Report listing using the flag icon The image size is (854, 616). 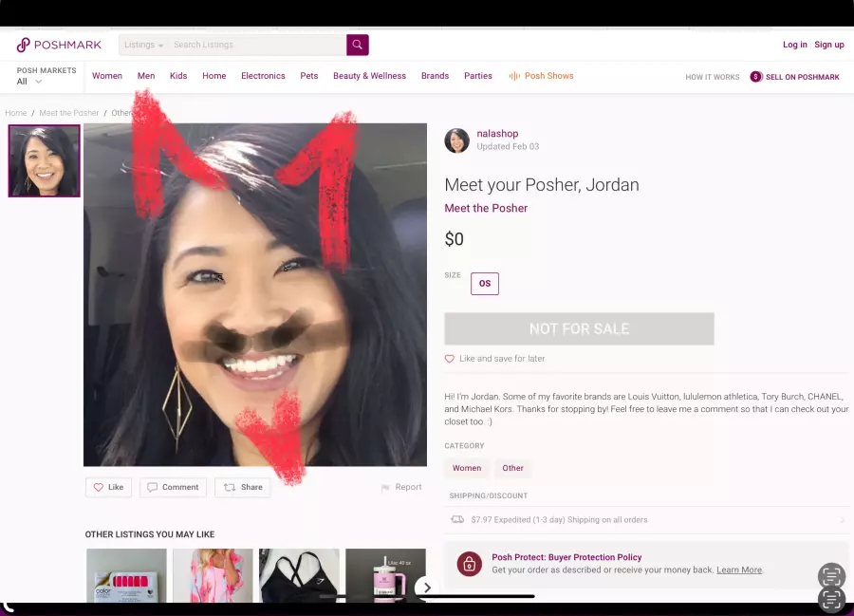coord(386,488)
